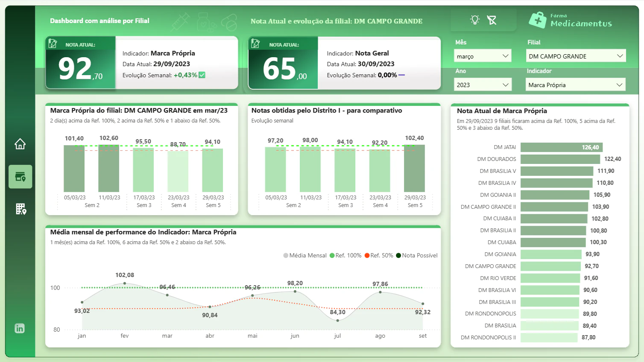Screen dimensions: 644x362
Task: Open the Filial dropdown showing DM CAMPO GRANDE
Action: (576, 56)
